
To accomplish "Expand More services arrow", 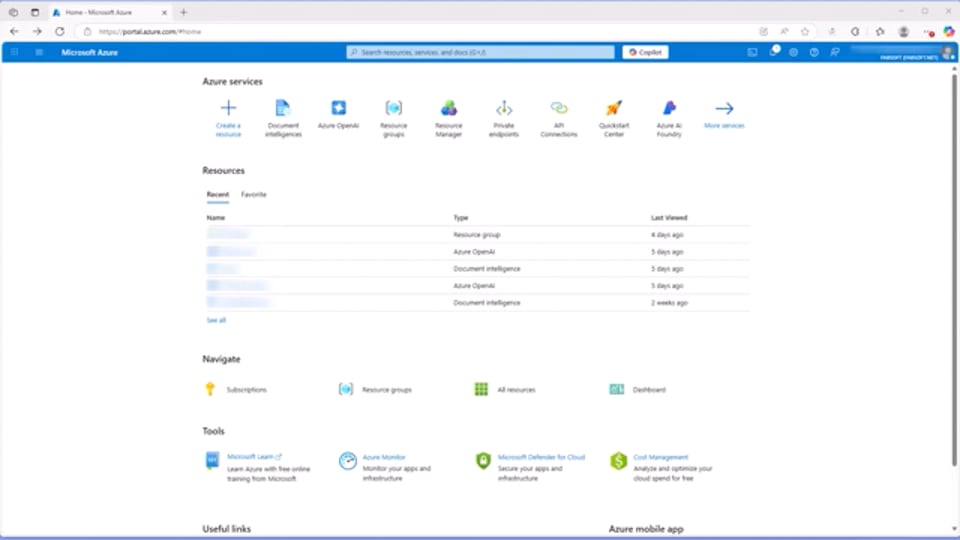I will 724,108.
